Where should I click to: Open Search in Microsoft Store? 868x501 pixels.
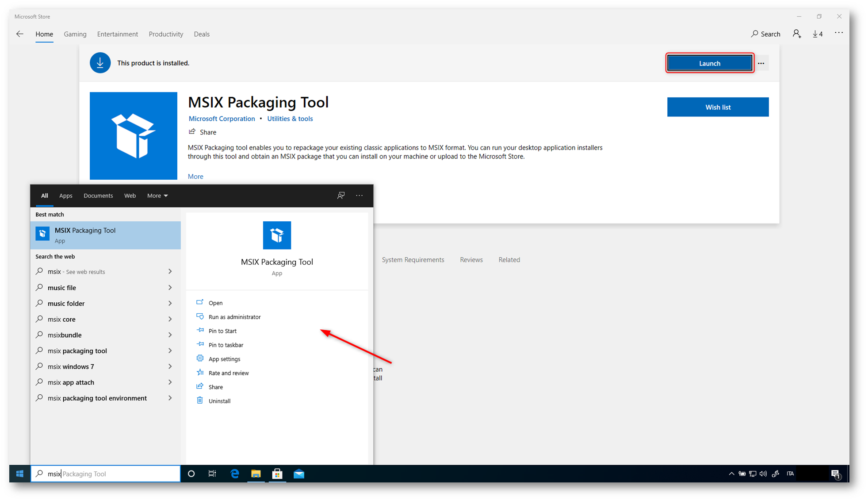click(x=765, y=34)
